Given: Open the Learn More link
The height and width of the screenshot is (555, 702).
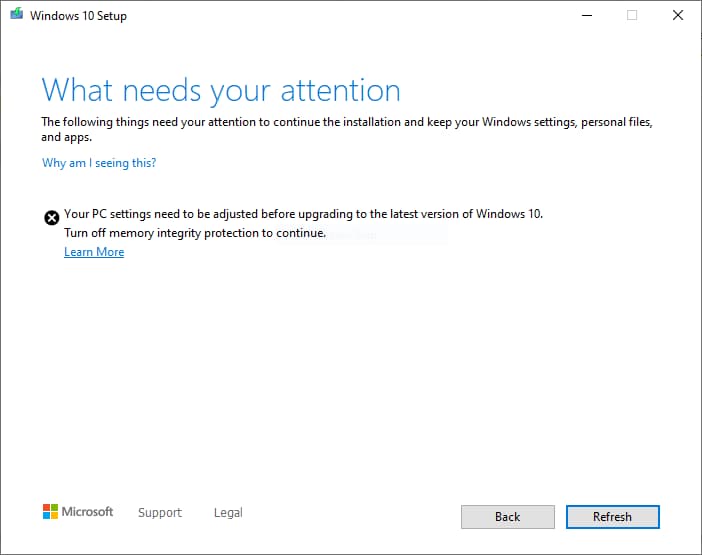Looking at the screenshot, I should [x=94, y=252].
